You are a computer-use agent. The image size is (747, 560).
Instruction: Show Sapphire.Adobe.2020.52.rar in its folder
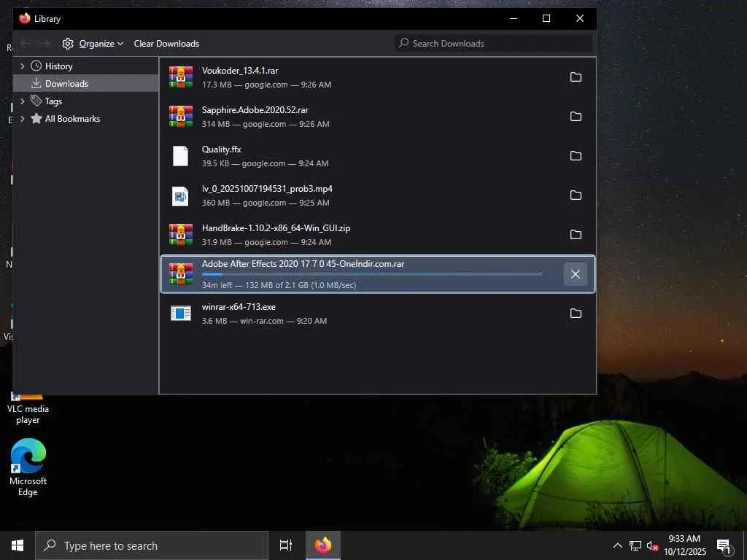point(576,117)
